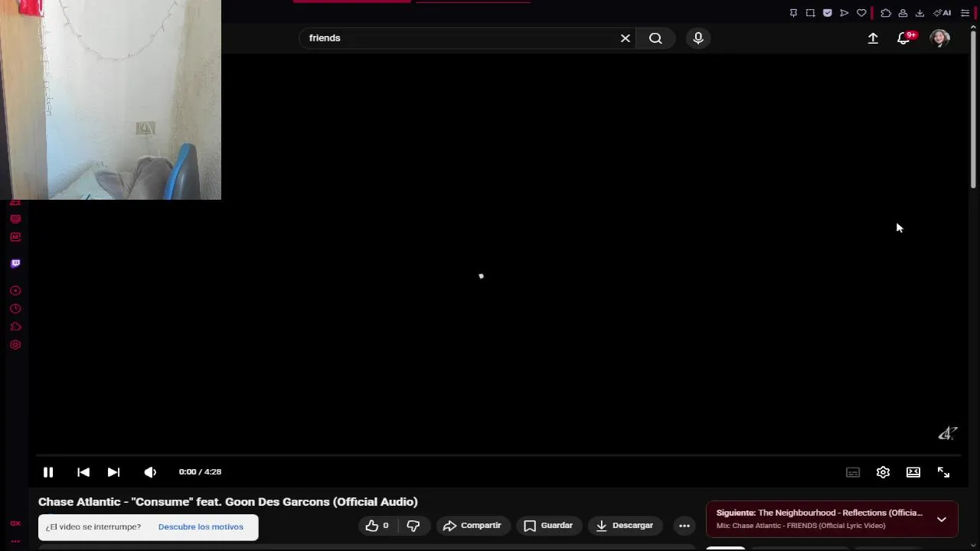Viewport: 980px width, 551px height.
Task: Open history from the sidebar clock icon
Action: (15, 309)
